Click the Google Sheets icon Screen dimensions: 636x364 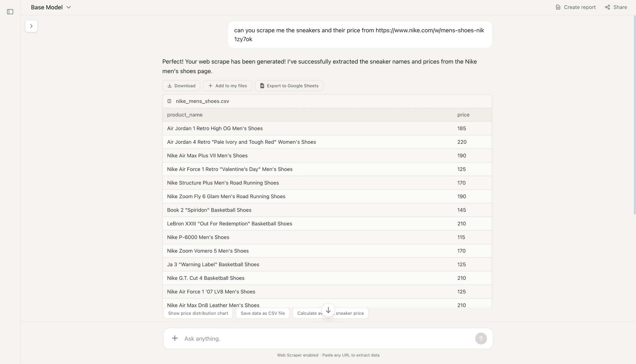coord(262,86)
